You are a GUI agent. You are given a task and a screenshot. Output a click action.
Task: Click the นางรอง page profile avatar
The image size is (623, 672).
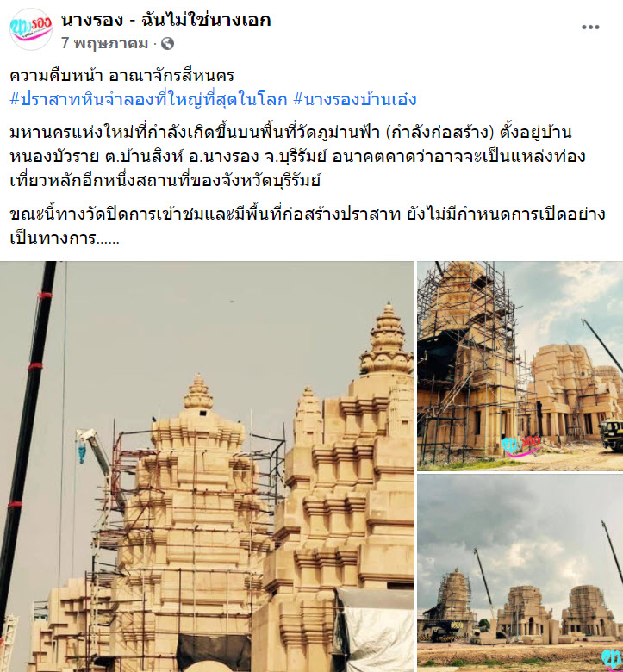pos(30,29)
